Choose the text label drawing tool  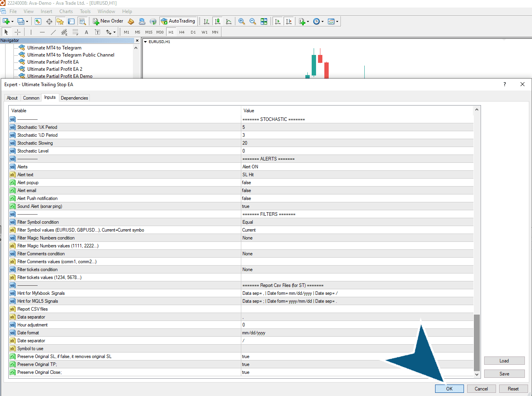(x=97, y=32)
